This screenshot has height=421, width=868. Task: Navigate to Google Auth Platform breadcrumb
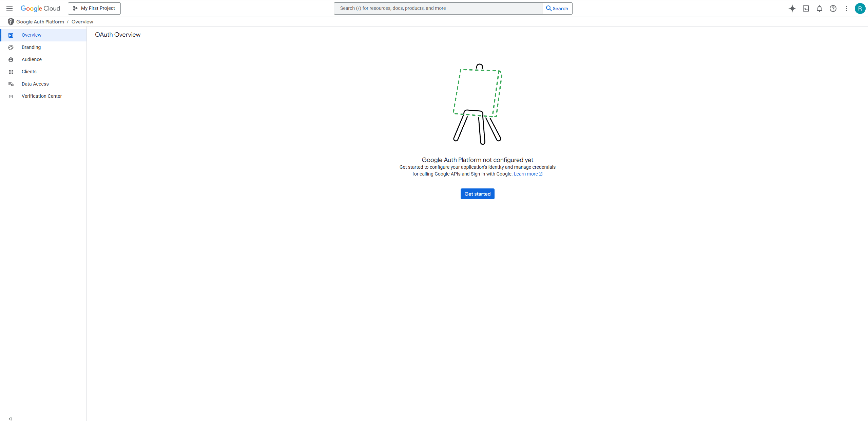tap(40, 21)
